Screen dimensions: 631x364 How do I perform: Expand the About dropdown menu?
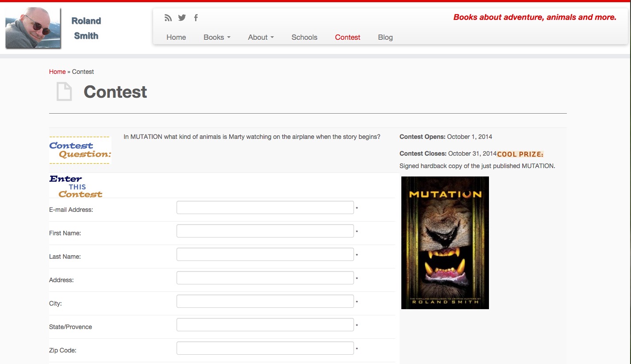point(261,38)
